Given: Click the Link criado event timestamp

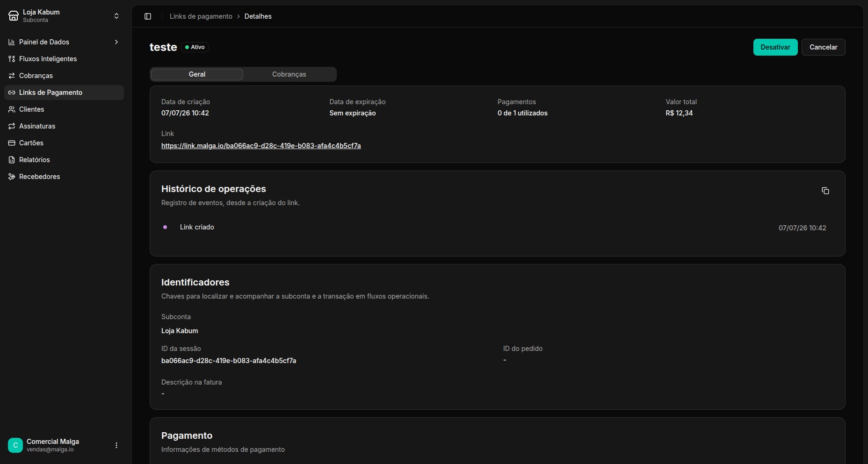Looking at the screenshot, I should [803, 228].
